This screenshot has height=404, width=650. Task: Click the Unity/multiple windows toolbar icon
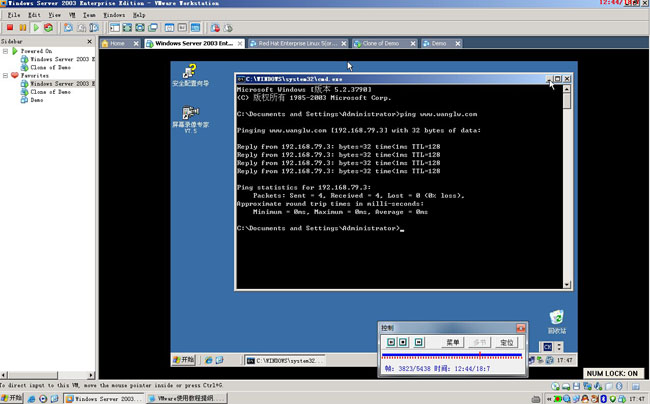(153, 28)
